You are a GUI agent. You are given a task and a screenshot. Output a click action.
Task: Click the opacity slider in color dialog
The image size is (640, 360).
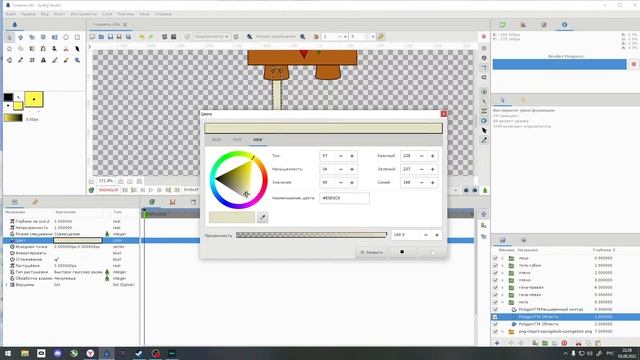[311, 235]
